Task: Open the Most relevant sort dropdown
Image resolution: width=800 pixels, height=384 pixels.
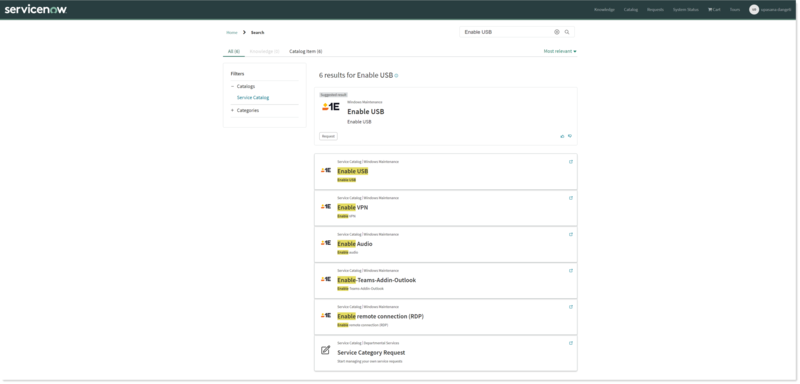Action: tap(560, 52)
